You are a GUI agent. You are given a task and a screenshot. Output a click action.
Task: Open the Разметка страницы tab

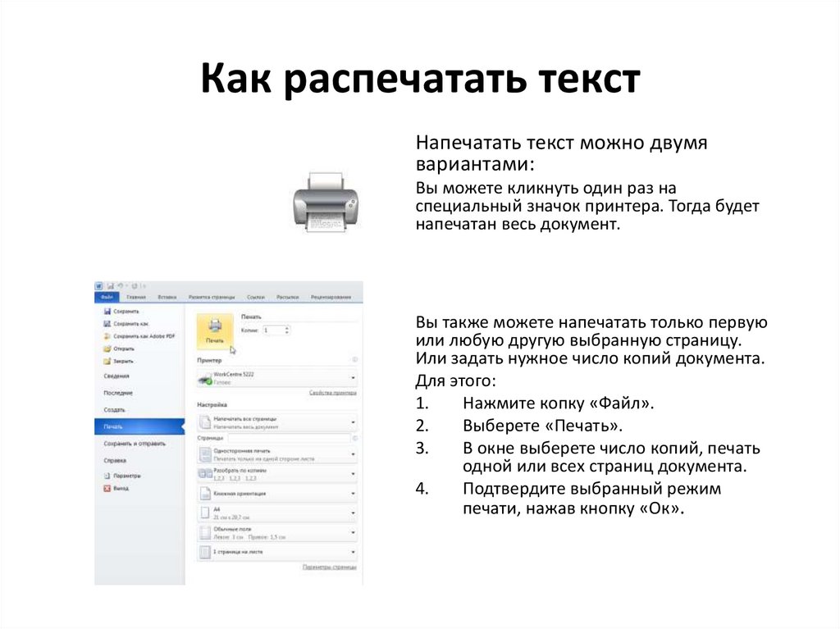(212, 297)
